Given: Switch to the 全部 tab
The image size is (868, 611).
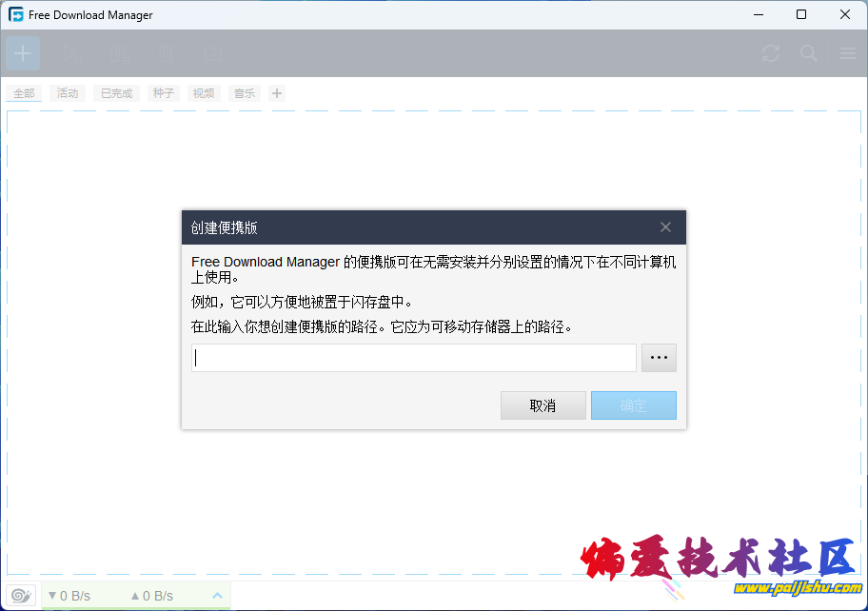Looking at the screenshot, I should click(24, 93).
